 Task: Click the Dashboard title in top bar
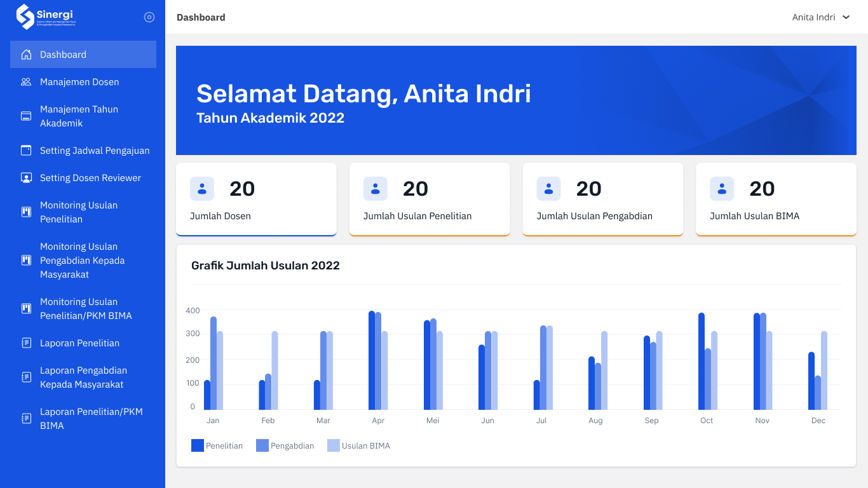click(201, 17)
